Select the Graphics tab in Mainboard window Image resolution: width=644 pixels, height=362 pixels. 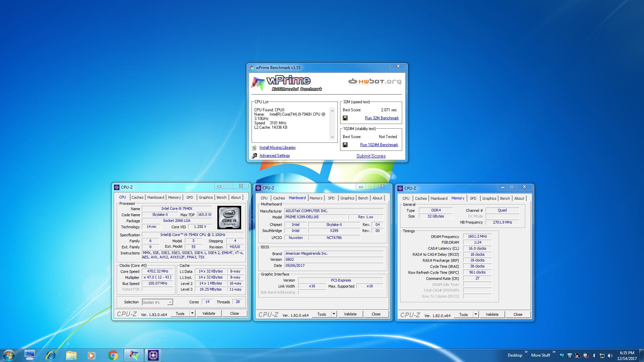pyautogui.click(x=347, y=198)
